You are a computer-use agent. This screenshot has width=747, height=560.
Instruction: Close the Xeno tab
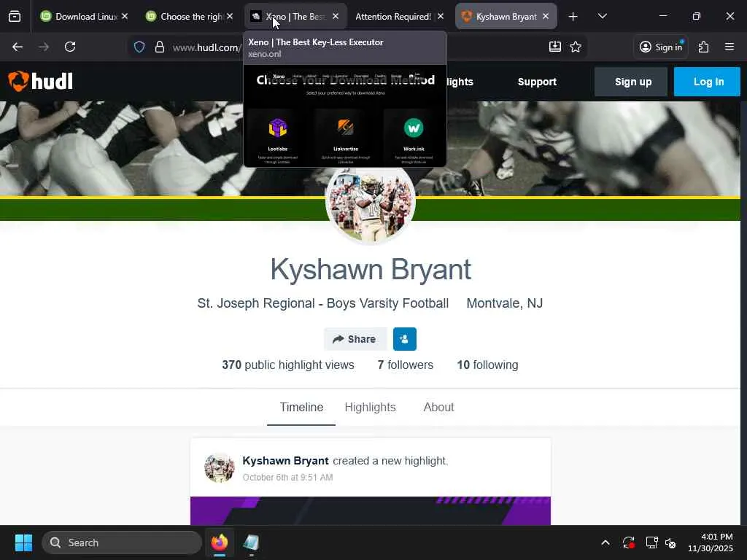point(336,16)
